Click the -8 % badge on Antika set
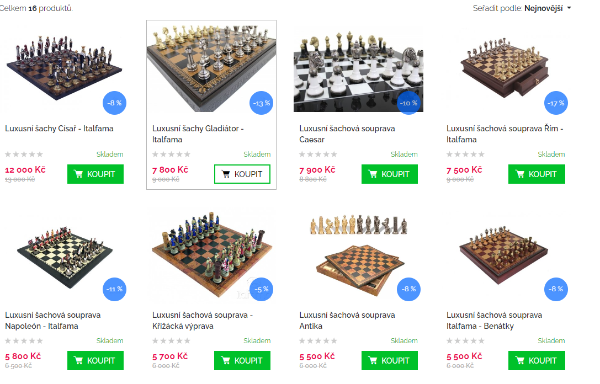The height and width of the screenshot is (384, 600). [409, 289]
